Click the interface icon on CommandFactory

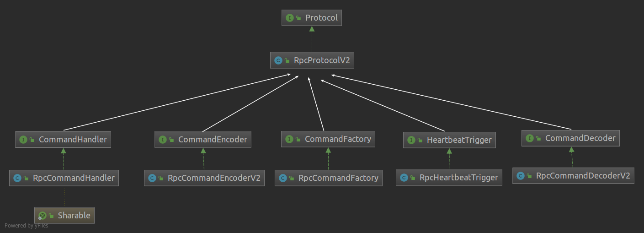[289, 139]
